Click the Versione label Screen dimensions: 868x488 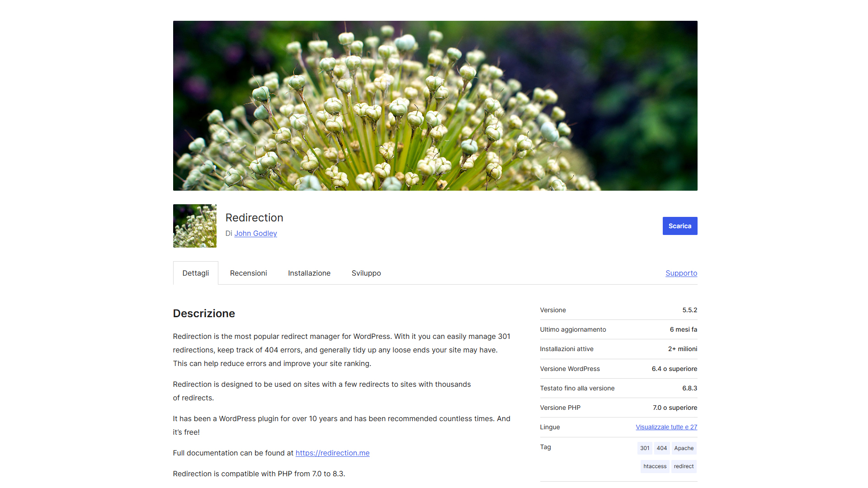[553, 310]
